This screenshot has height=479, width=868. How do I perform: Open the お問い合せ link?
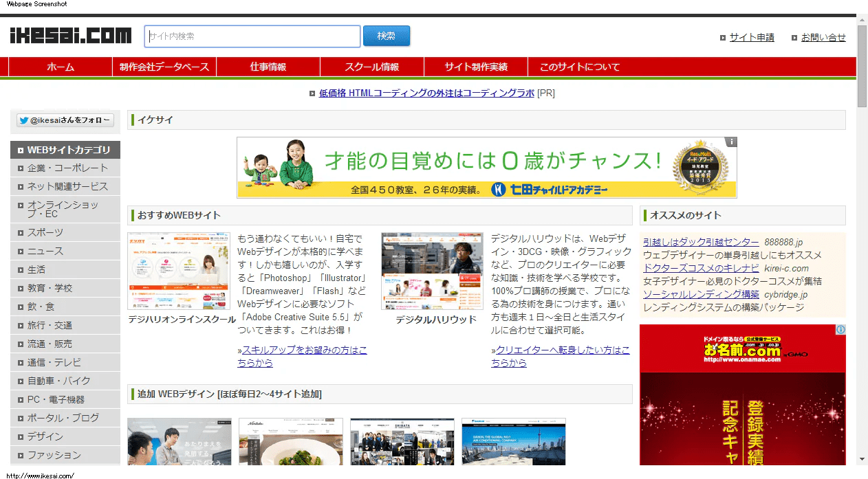click(x=823, y=37)
